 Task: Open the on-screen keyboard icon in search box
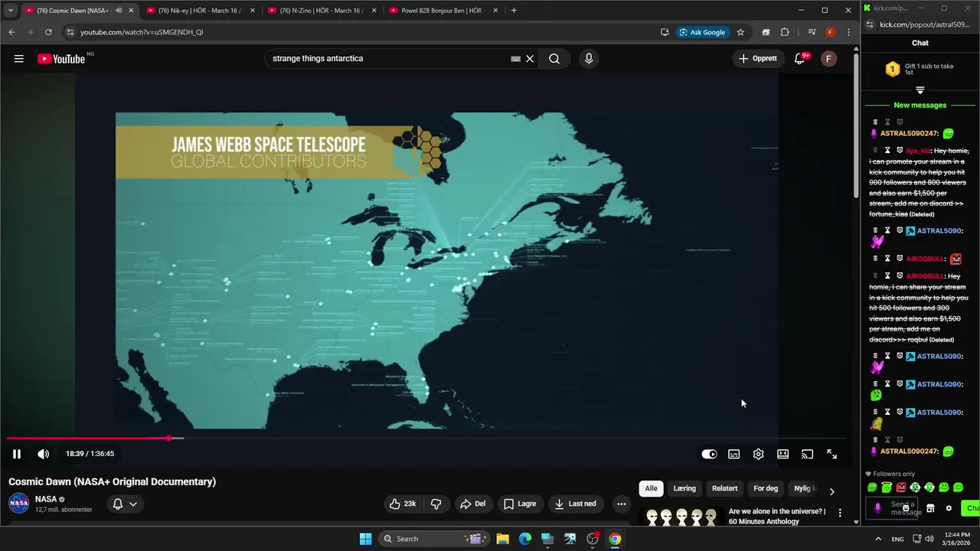coord(515,58)
